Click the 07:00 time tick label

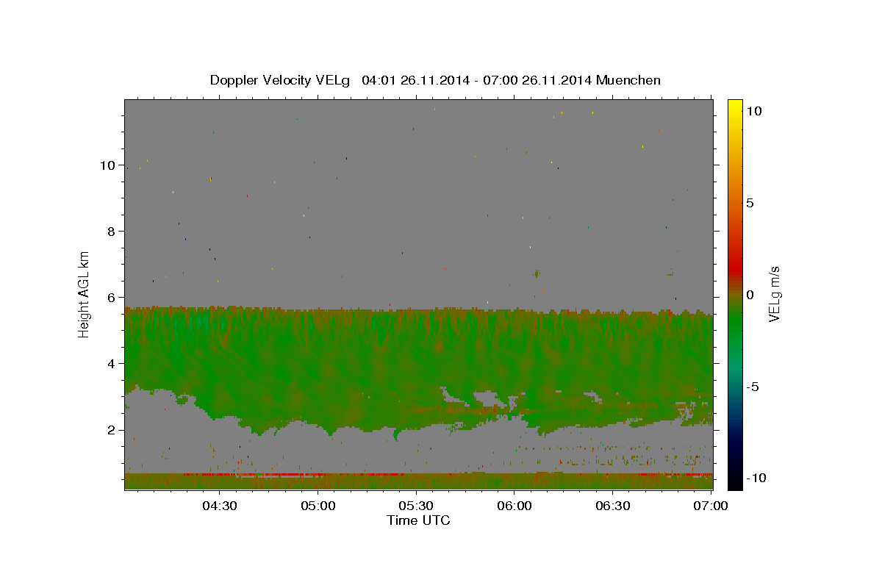point(711,506)
